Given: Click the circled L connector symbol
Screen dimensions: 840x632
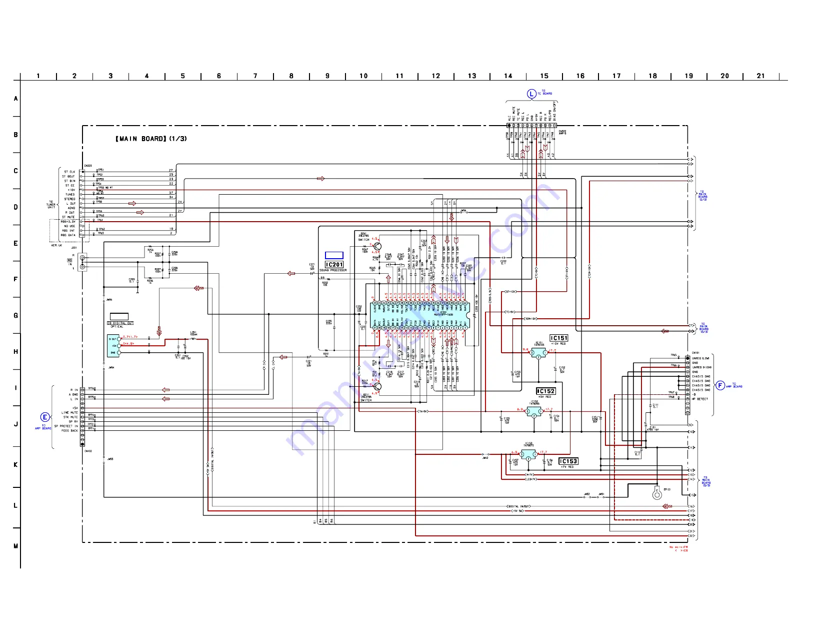Looking at the screenshot, I should click(531, 94).
